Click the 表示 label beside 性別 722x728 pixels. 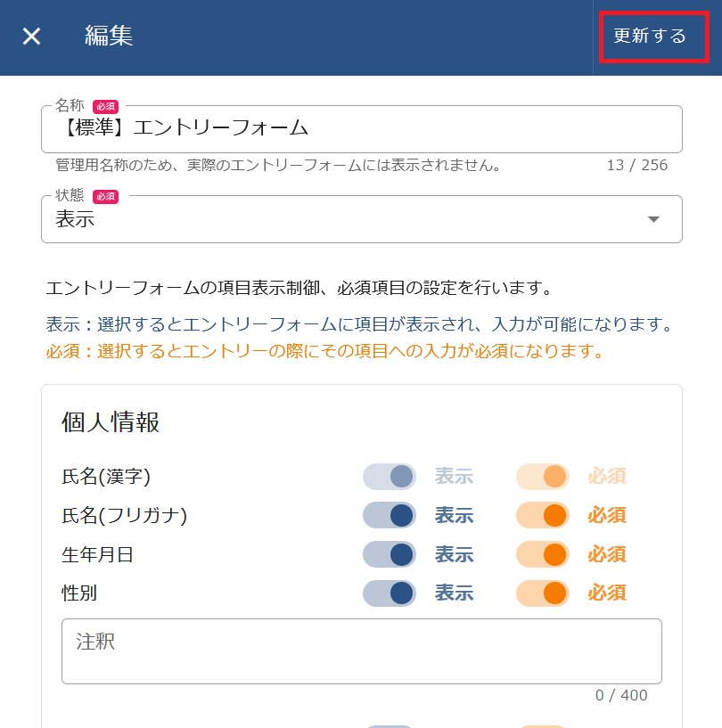(454, 593)
